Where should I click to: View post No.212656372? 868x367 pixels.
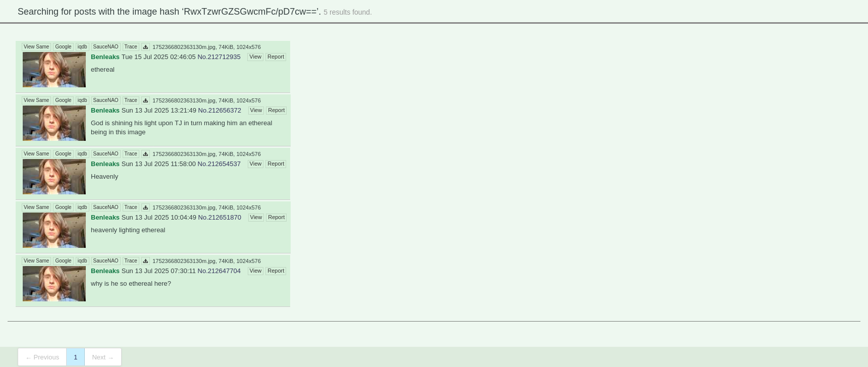click(x=256, y=111)
